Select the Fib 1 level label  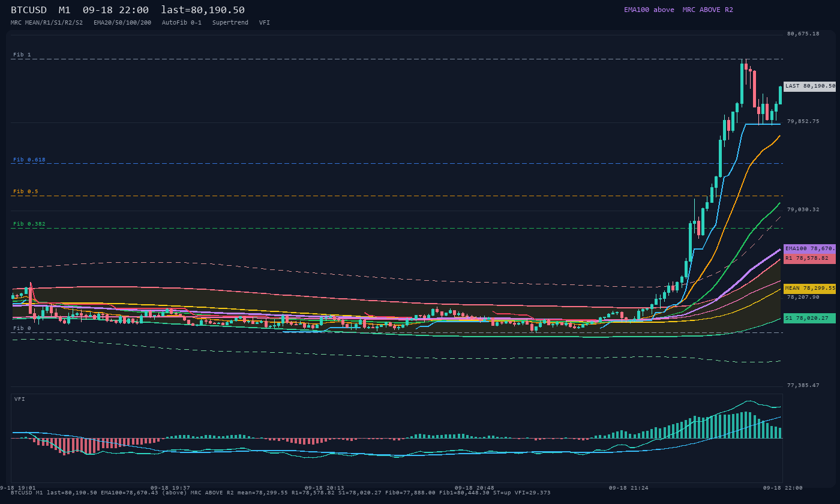pos(22,55)
